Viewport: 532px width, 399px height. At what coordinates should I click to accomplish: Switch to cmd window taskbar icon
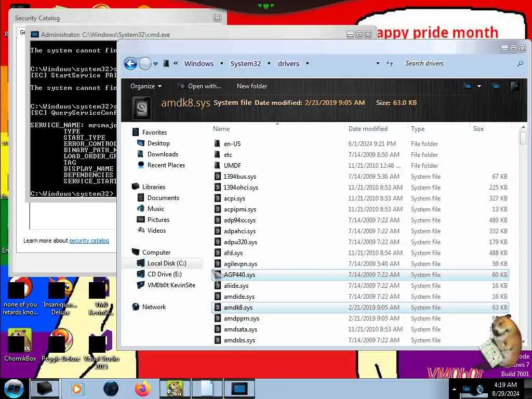pos(239,389)
